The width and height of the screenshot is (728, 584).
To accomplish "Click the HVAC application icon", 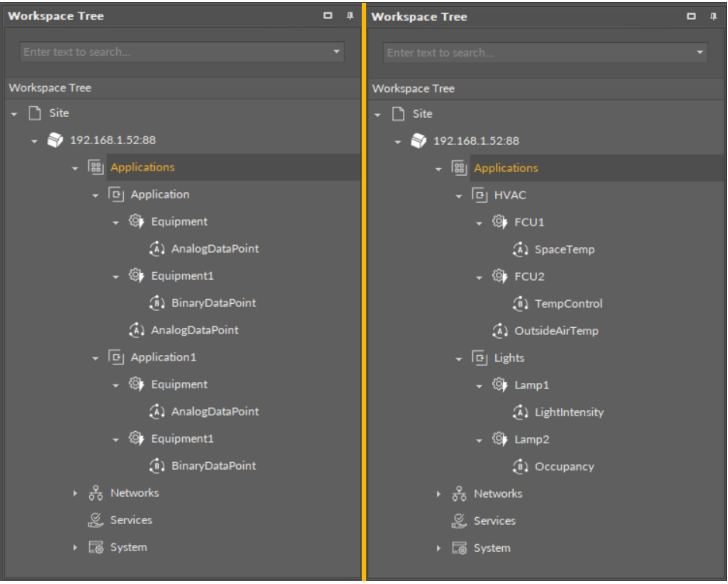I will pos(479,195).
